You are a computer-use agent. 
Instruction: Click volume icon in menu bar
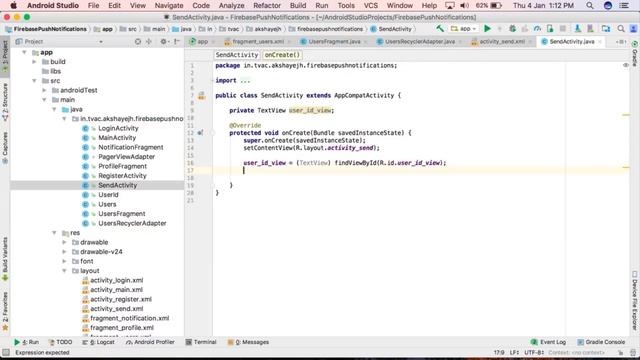coord(464,5)
